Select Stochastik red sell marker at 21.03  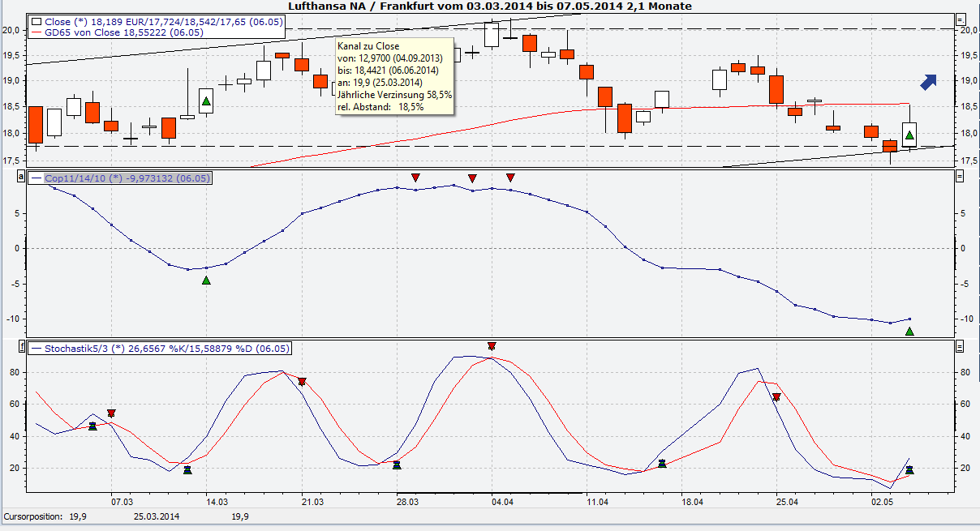pos(302,382)
